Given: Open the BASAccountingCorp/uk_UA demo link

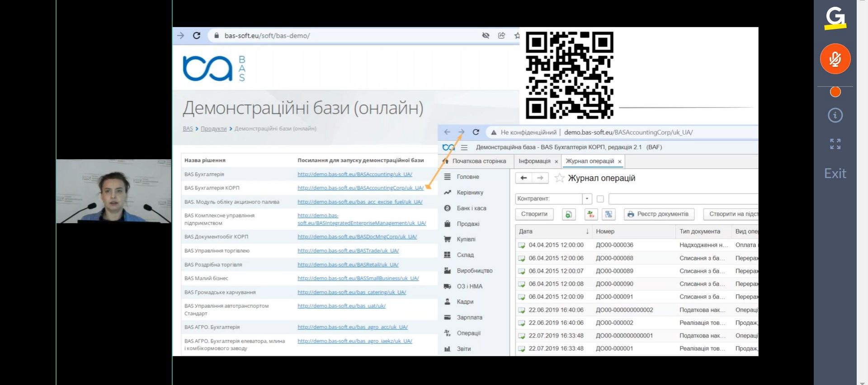Looking at the screenshot, I should click(x=360, y=188).
